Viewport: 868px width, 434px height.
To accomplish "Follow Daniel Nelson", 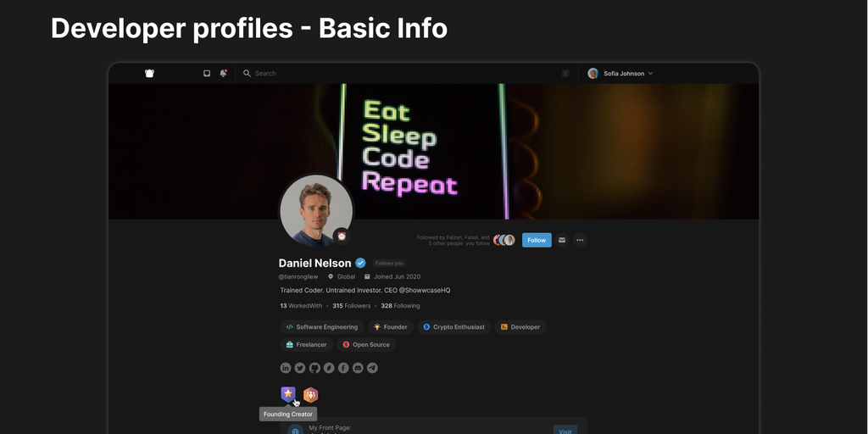I will (x=537, y=240).
